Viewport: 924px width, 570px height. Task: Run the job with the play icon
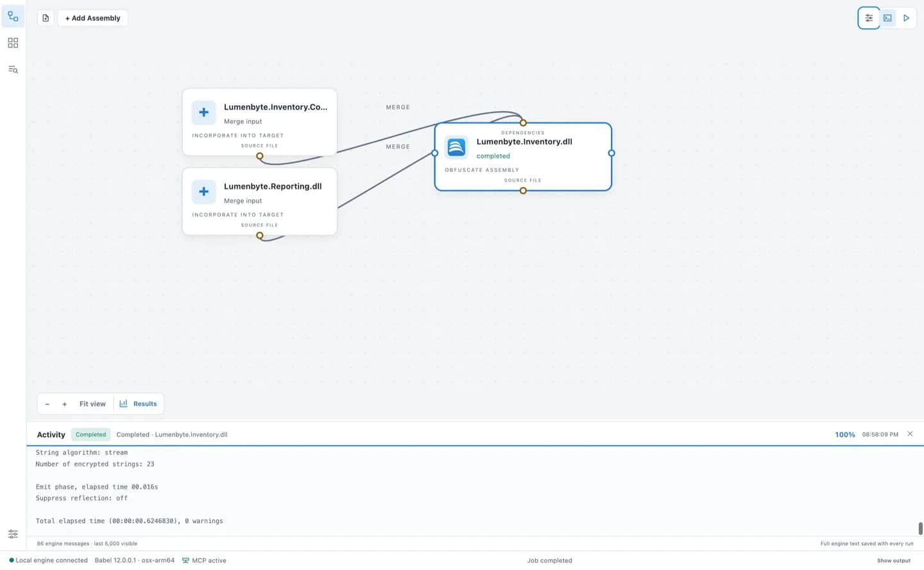coord(906,18)
